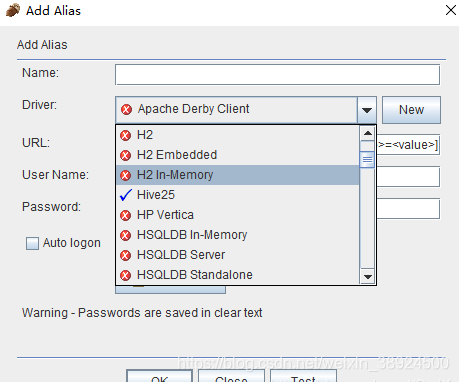Click New driver button
The height and width of the screenshot is (382, 459).
click(411, 110)
